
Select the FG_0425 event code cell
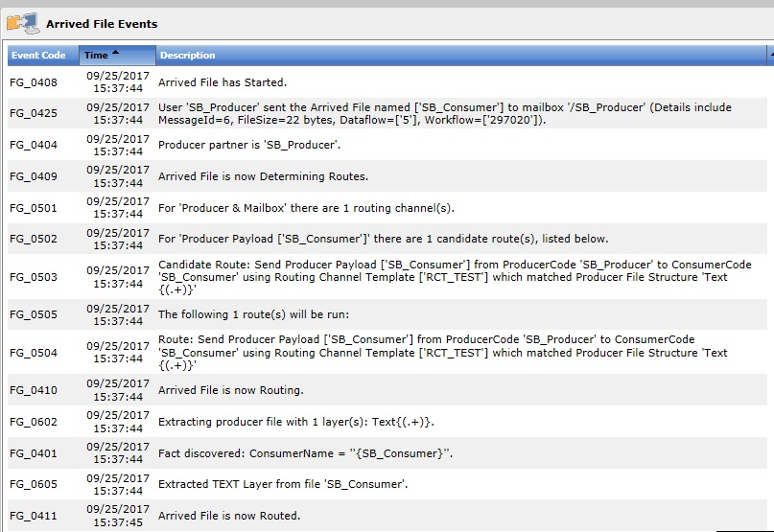(x=34, y=113)
